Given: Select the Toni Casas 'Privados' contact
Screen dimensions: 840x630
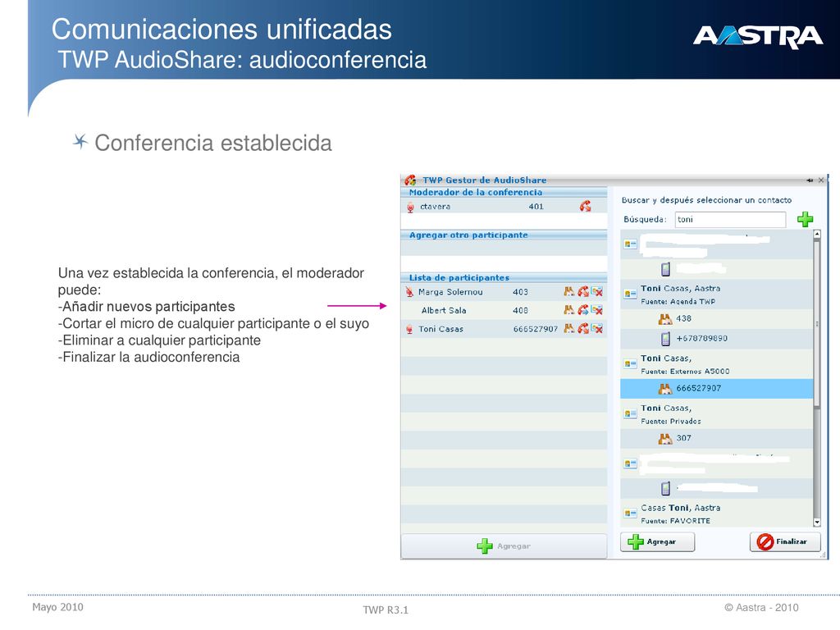Looking at the screenshot, I should pyautogui.click(x=717, y=414).
